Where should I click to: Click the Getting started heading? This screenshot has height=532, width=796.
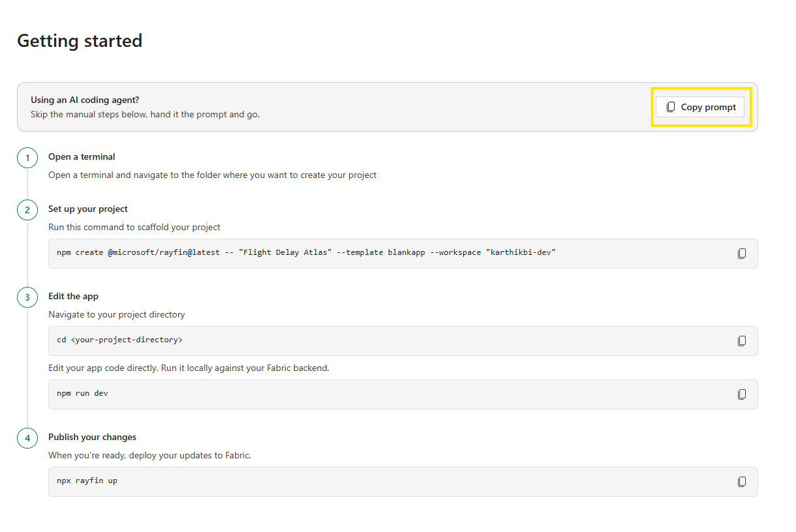[x=80, y=40]
